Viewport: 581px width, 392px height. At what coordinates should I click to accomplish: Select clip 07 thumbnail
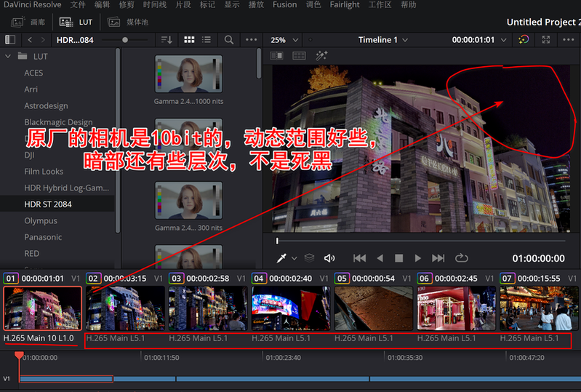[539, 308]
